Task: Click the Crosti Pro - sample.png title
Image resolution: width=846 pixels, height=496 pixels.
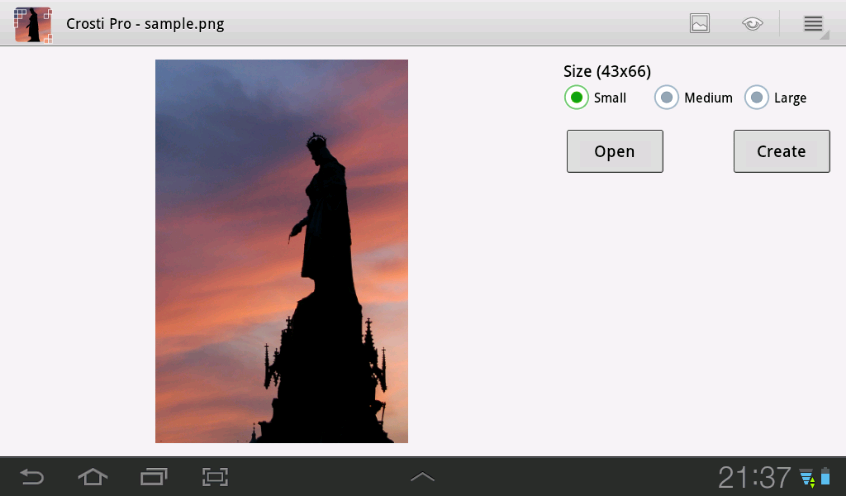Action: [x=145, y=24]
